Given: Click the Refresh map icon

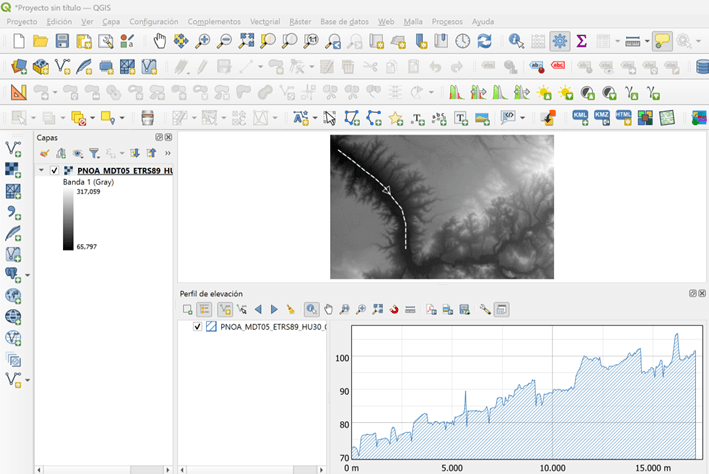Looking at the screenshot, I should point(485,41).
